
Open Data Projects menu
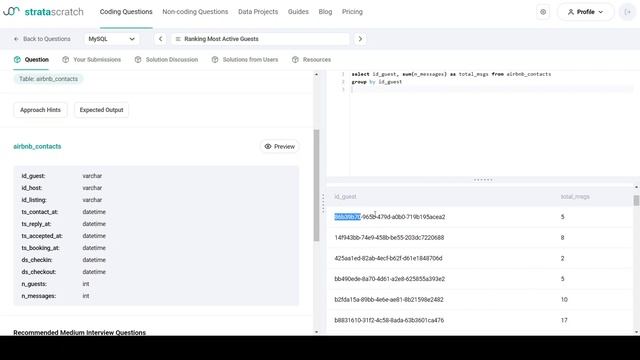(x=258, y=12)
